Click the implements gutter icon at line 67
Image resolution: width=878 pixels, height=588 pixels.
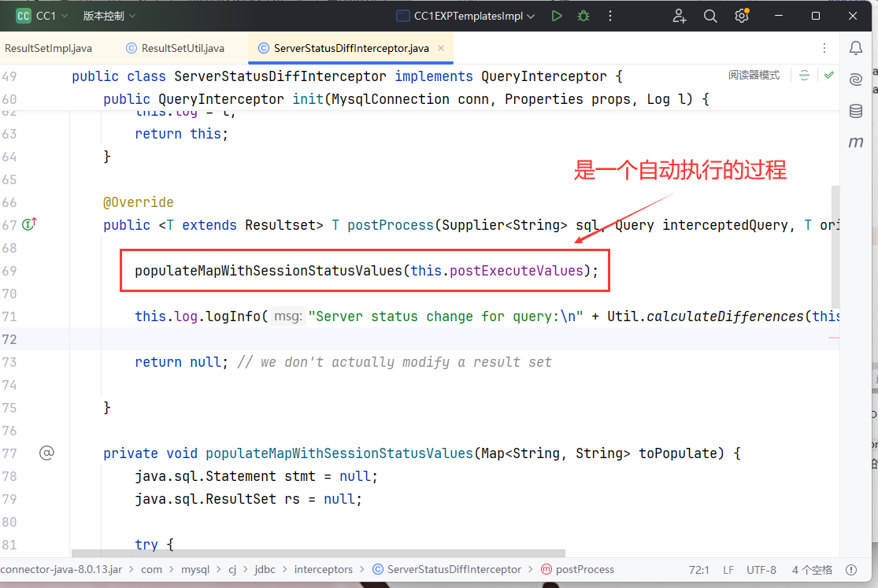[x=30, y=225]
